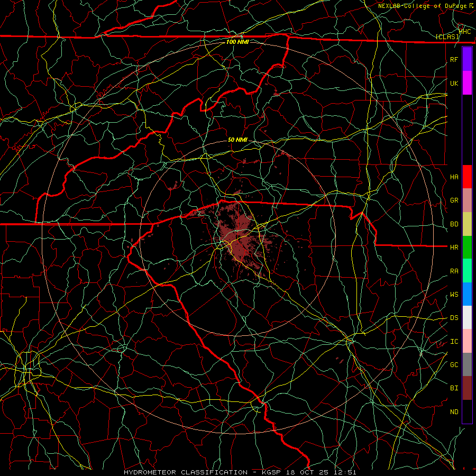Click the HA red legend swatch
Viewport: 476px width, 476px height.
(x=467, y=177)
